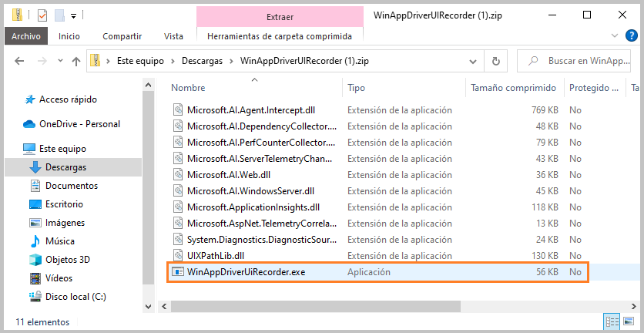Click the Help question mark icon

coord(631,35)
